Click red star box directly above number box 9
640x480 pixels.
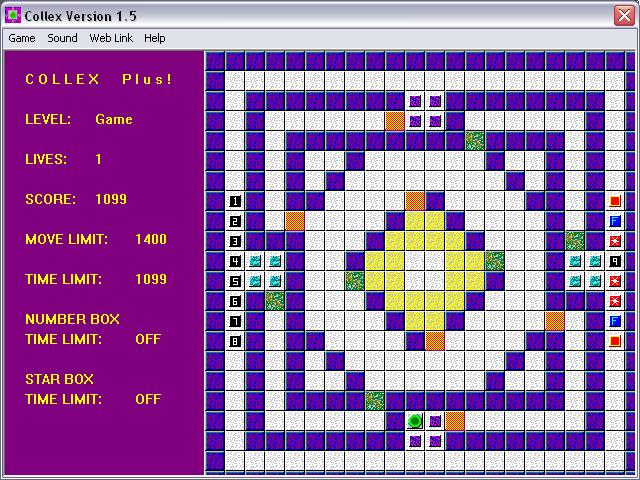[x=615, y=241]
